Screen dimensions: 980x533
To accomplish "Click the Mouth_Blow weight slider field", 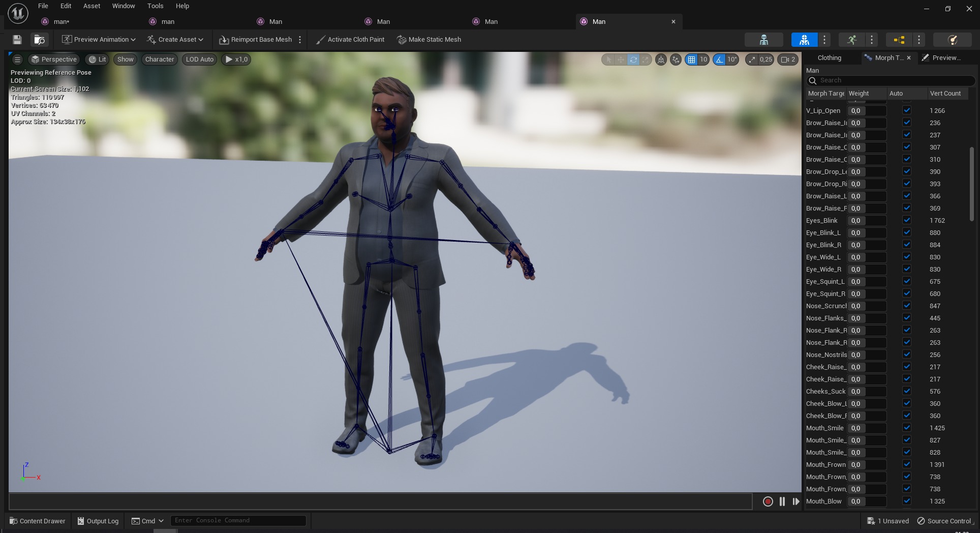I will tap(867, 501).
